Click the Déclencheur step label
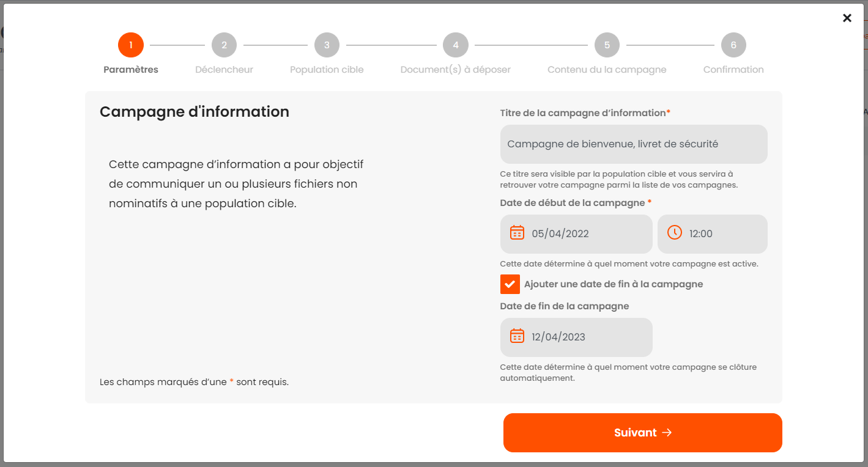This screenshot has width=868, height=467. tap(224, 70)
